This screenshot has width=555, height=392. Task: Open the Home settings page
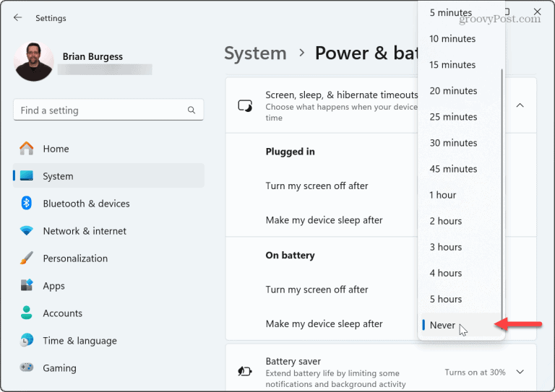click(x=108, y=149)
